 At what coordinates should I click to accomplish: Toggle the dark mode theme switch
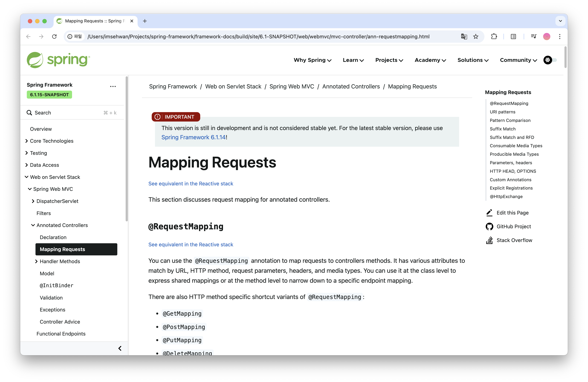[x=550, y=60]
